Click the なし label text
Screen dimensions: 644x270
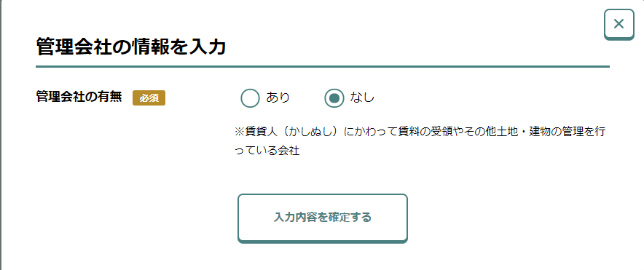[x=362, y=98]
